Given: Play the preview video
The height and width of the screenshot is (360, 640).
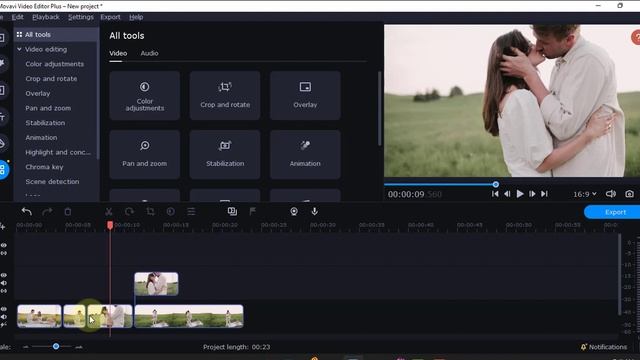Looking at the screenshot, I should [x=520, y=194].
